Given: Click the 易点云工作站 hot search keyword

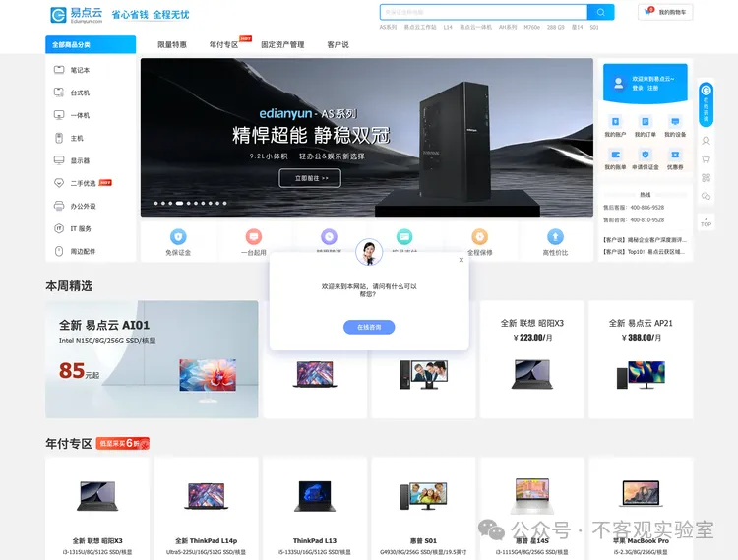Looking at the screenshot, I should pyautogui.click(x=420, y=28).
